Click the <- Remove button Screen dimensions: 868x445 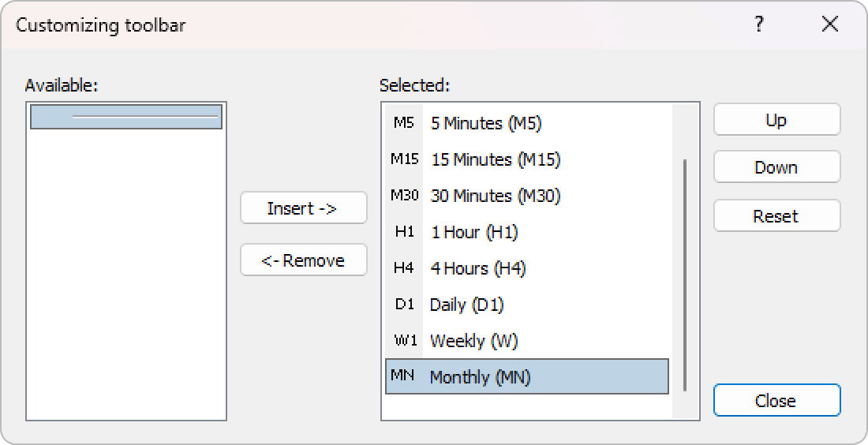click(x=303, y=260)
